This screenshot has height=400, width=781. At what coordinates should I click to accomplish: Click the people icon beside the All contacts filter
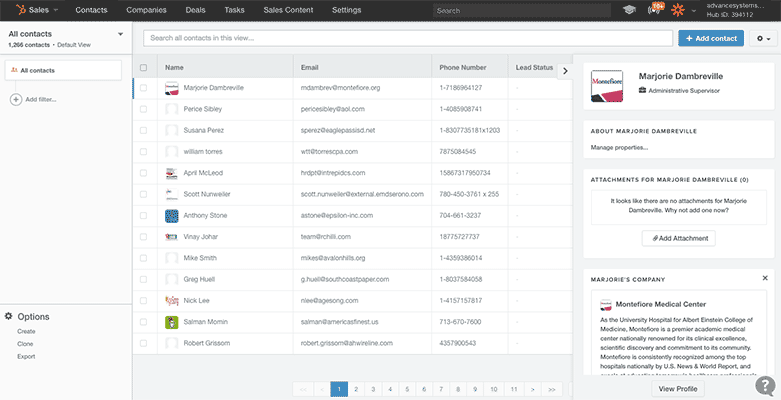pos(14,70)
